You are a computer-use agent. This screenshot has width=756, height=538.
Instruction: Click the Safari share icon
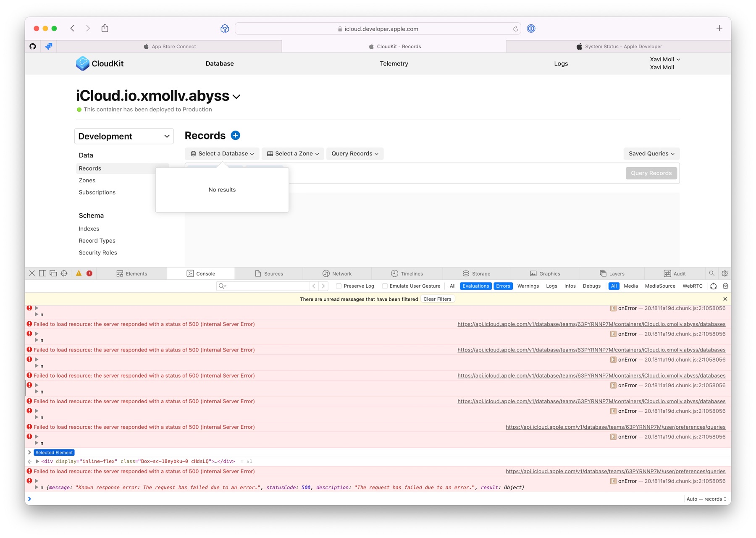coord(105,28)
